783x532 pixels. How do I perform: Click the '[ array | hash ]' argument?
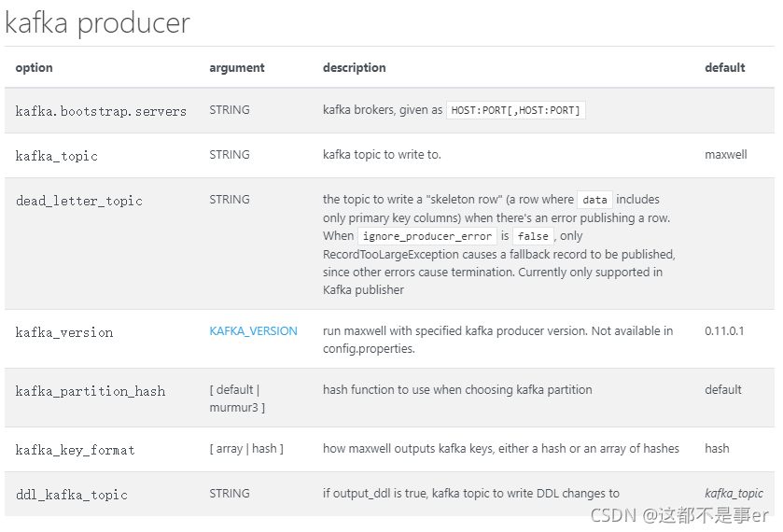tap(246, 449)
